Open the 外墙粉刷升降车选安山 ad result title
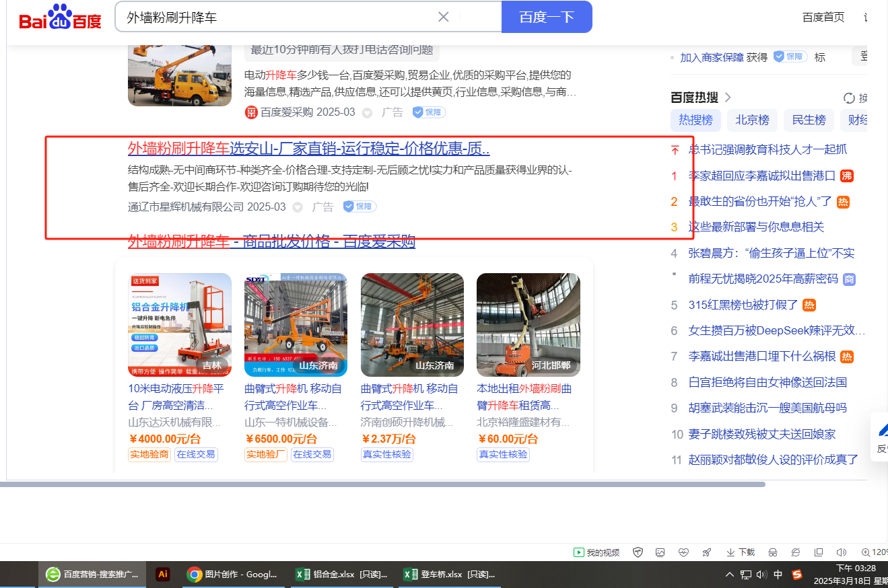 point(309,148)
